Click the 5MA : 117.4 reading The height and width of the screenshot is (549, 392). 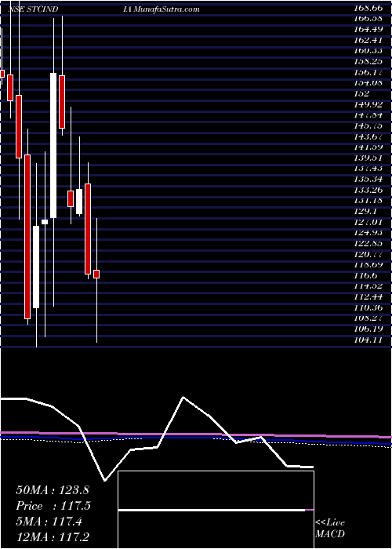(x=49, y=522)
